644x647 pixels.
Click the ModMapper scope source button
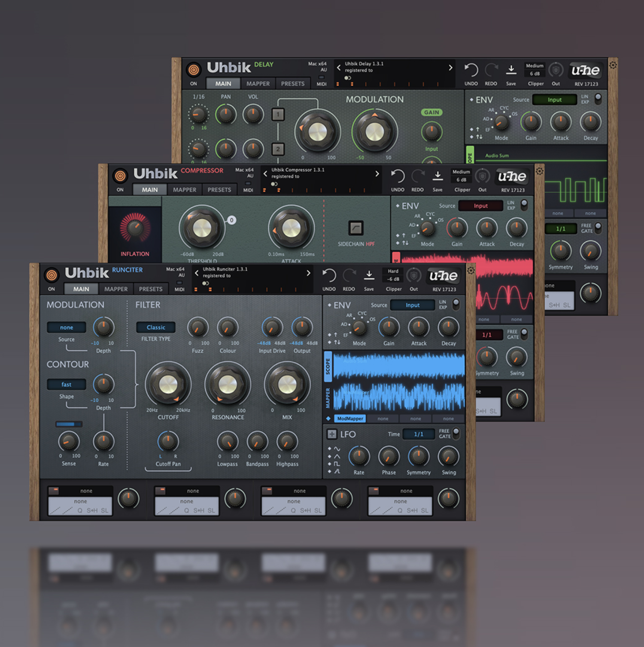(x=350, y=418)
